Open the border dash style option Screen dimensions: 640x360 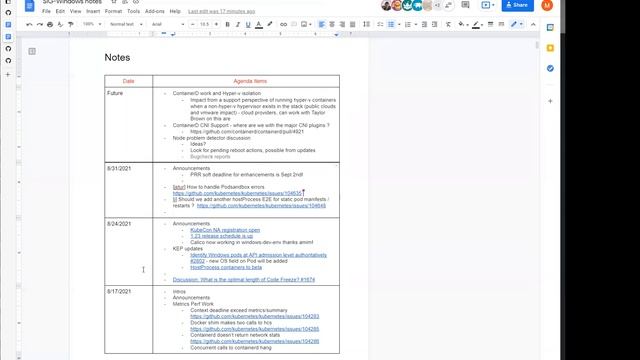(501, 24)
